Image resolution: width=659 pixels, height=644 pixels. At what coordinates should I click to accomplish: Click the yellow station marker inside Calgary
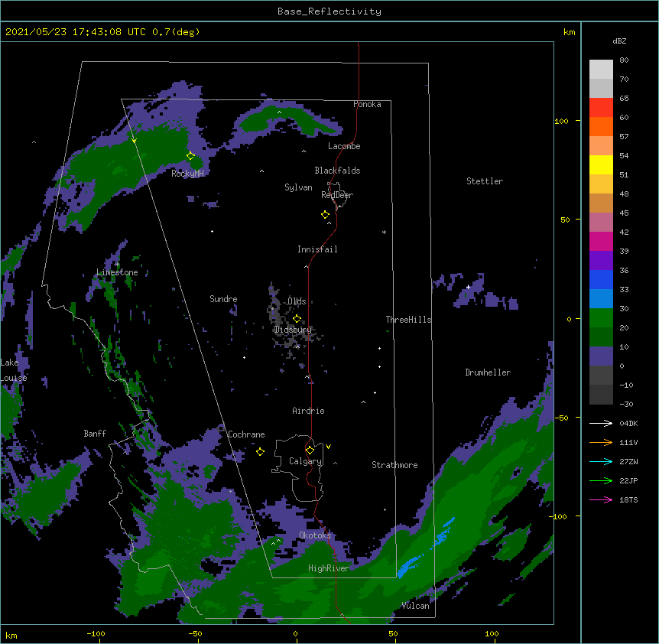click(310, 450)
